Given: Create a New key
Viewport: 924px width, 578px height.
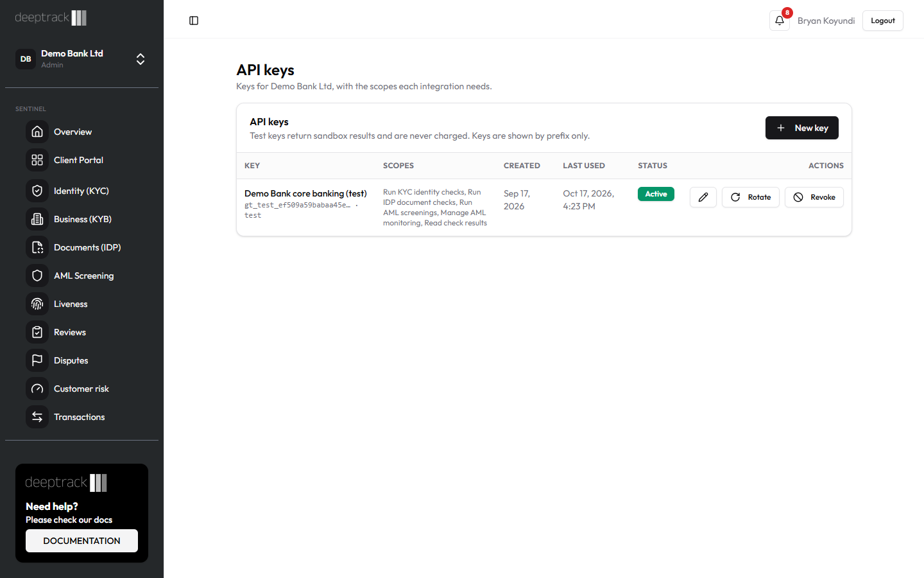Looking at the screenshot, I should tap(802, 128).
